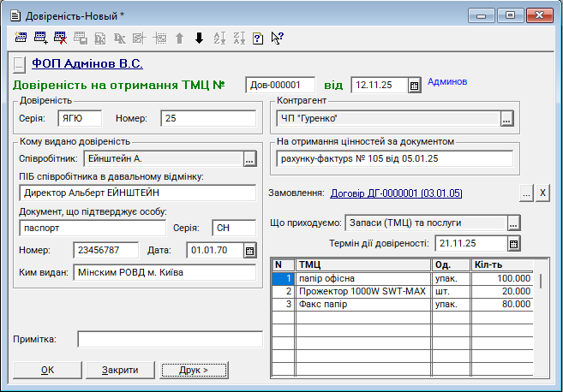Click the Примітка note input field
This screenshot has height=392, width=563.
click(x=170, y=340)
